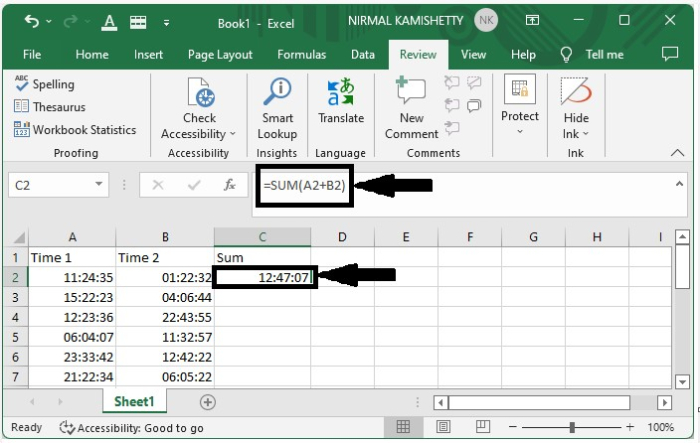Click the Translate icon
The image size is (700, 443).
tap(341, 92)
